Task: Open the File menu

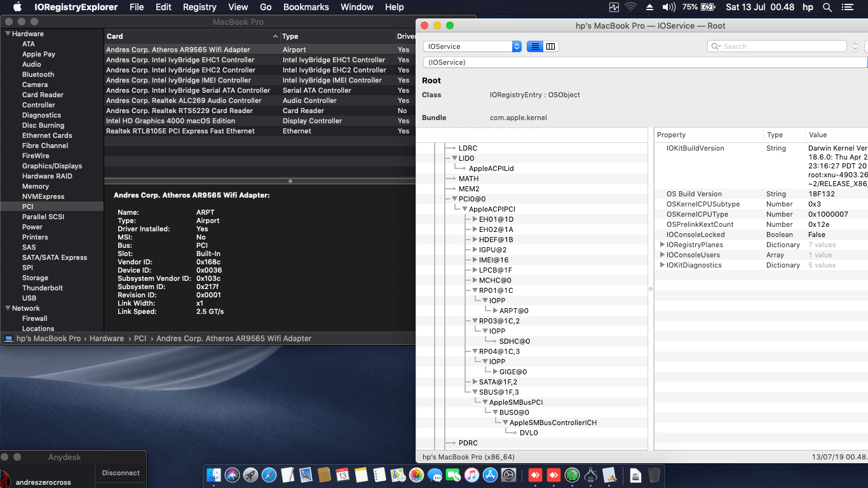Action: click(137, 7)
